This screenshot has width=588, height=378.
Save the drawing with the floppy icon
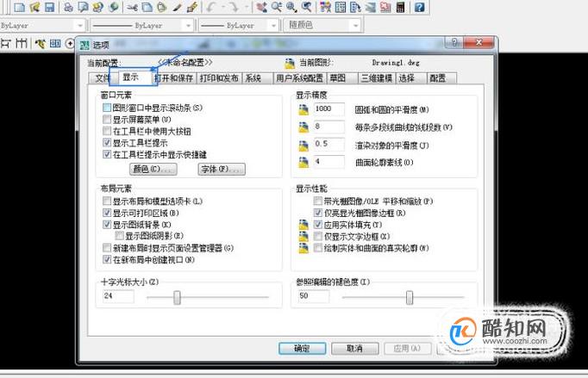[x=49, y=7]
